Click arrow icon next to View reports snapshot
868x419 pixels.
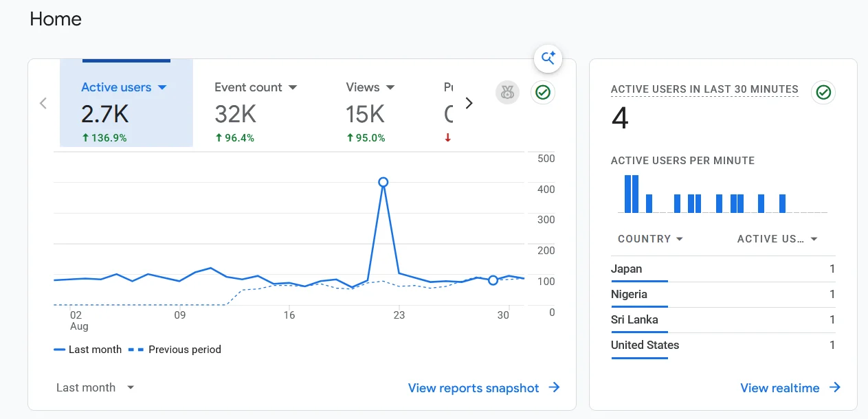coord(554,387)
